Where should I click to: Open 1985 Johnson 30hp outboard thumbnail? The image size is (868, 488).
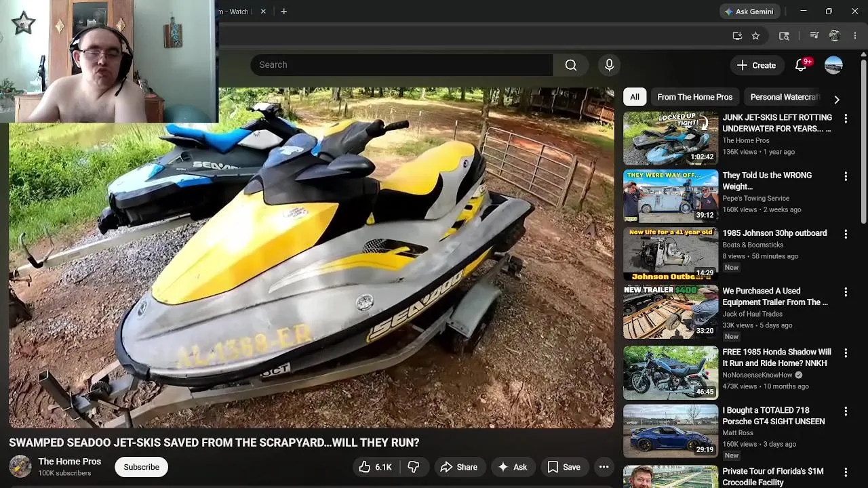[671, 254]
